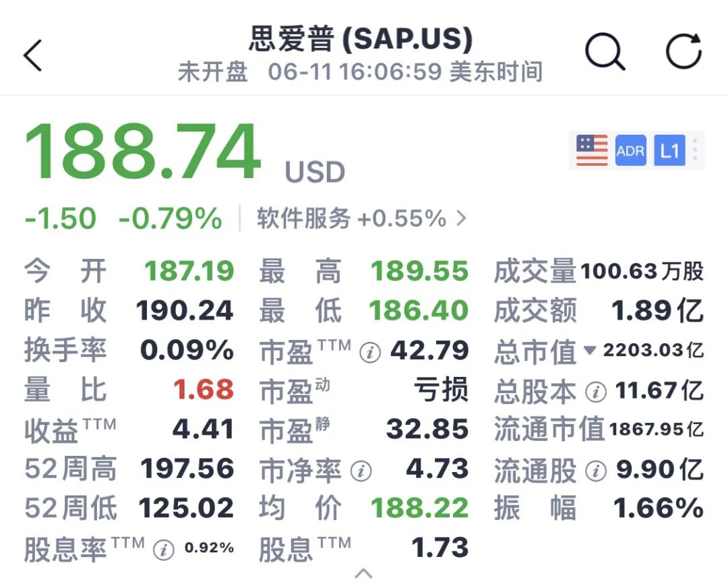Tap info icon beside 市盈TTM
This screenshot has height=588, width=728.
pos(369,352)
